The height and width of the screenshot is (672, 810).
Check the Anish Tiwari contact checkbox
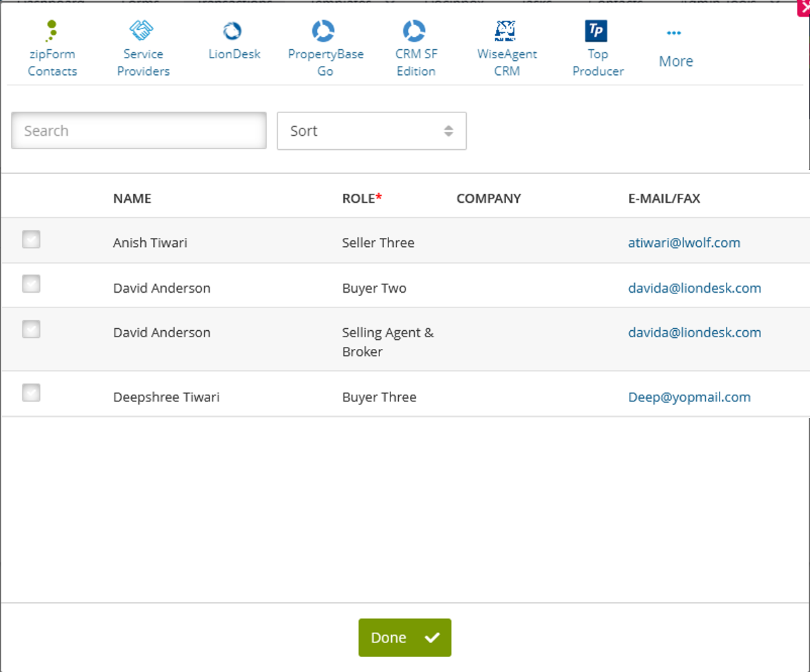click(x=31, y=239)
